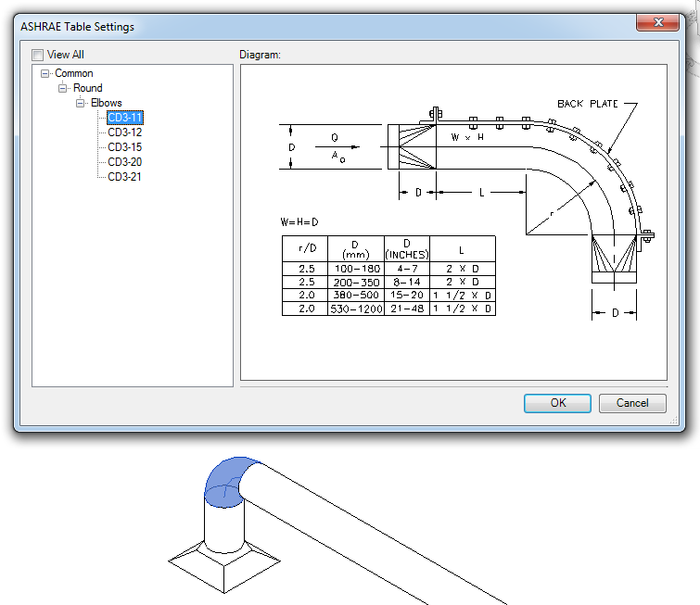Viewport: 700px width, 605px height.
Task: Collapse the Round tree node
Action: [x=62, y=88]
